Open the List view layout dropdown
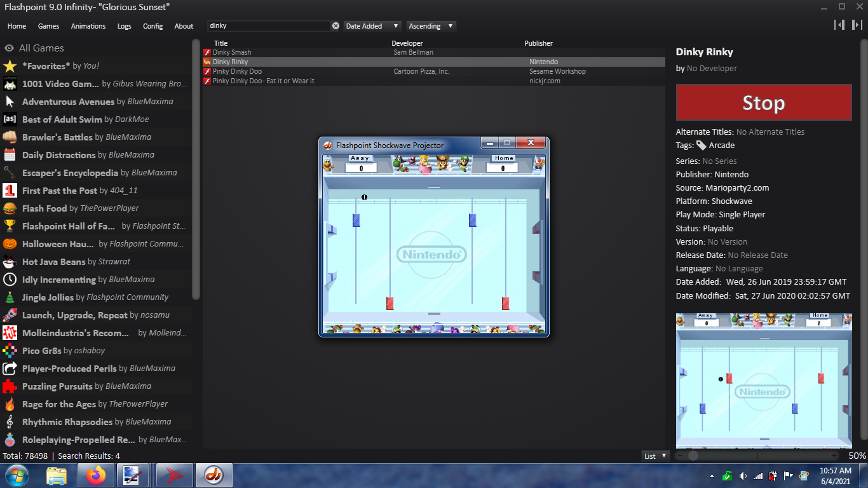This screenshot has width=868, height=488. [x=656, y=456]
